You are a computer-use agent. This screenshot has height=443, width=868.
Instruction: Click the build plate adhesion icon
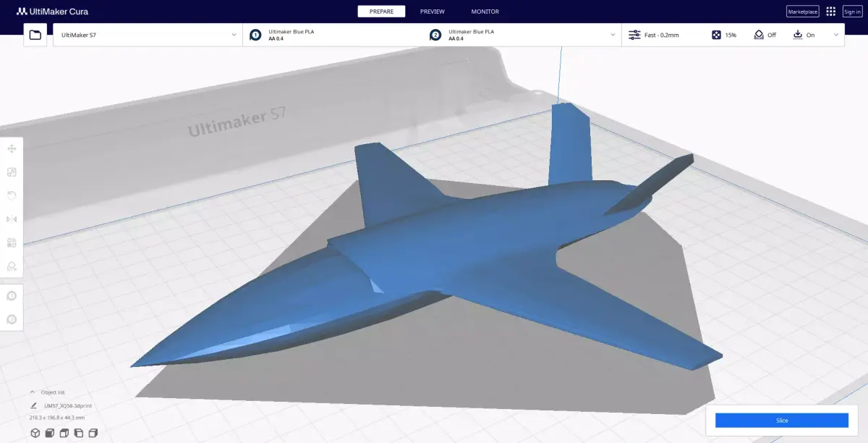[x=798, y=35]
